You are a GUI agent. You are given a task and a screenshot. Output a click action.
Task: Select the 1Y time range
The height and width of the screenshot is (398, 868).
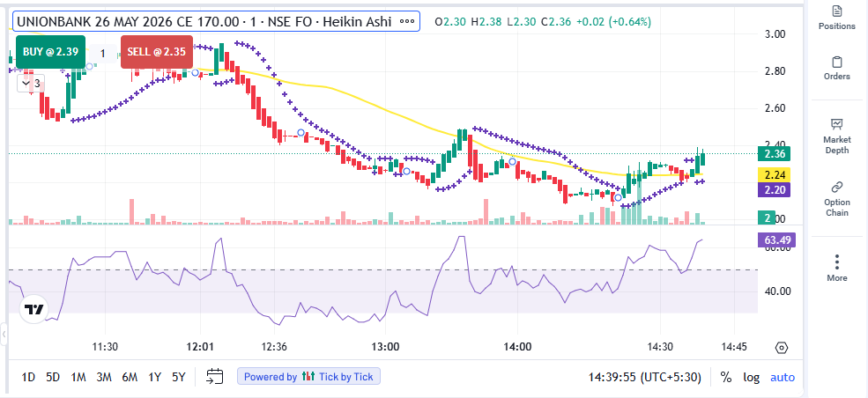tap(154, 378)
